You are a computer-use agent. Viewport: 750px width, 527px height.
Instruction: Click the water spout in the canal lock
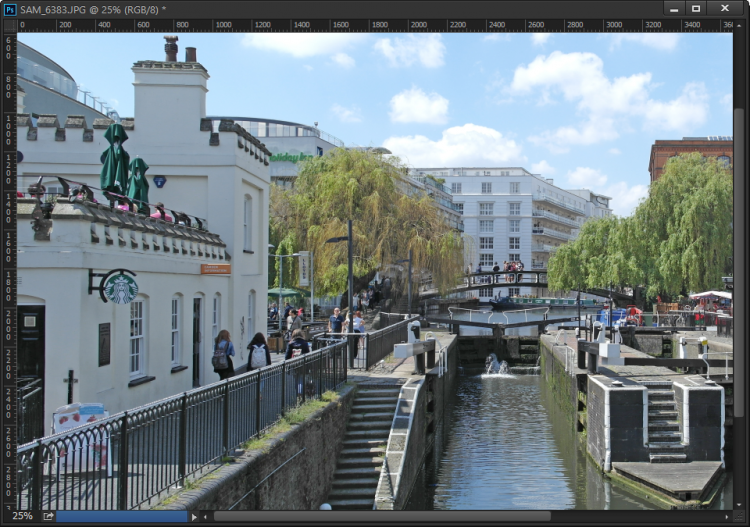coord(494,364)
